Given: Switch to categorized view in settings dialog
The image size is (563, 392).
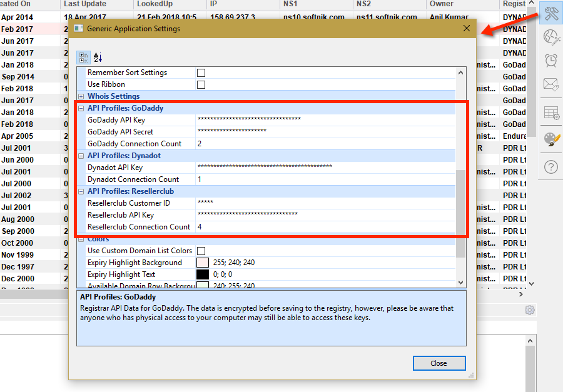Looking at the screenshot, I should (x=83, y=57).
